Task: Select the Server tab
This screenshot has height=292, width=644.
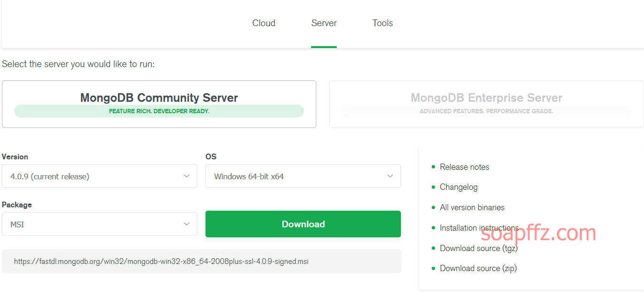Action: click(324, 23)
